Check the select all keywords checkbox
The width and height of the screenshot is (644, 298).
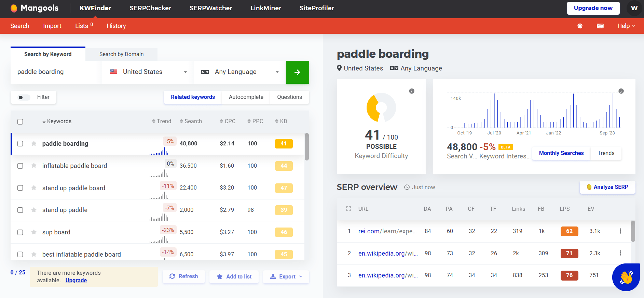click(x=20, y=121)
